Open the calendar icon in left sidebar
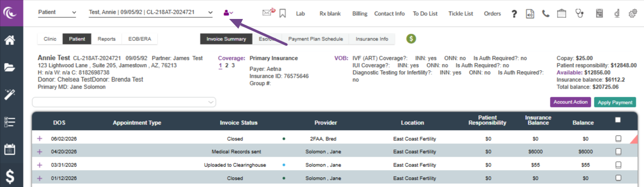The image size is (644, 187). coord(10,150)
